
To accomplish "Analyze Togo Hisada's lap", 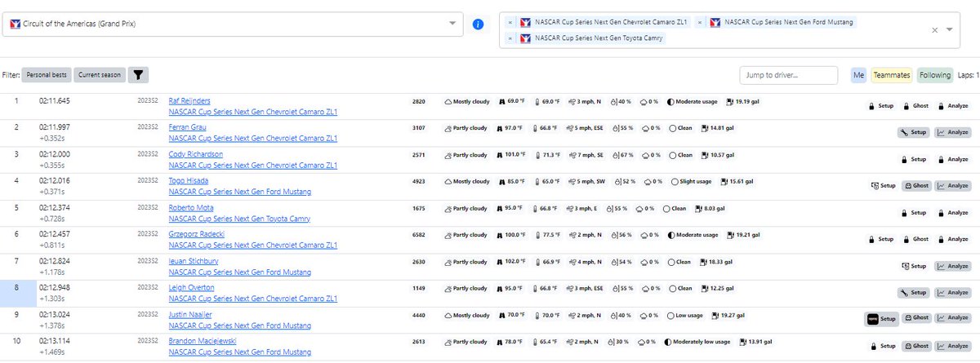I will coord(952,185).
